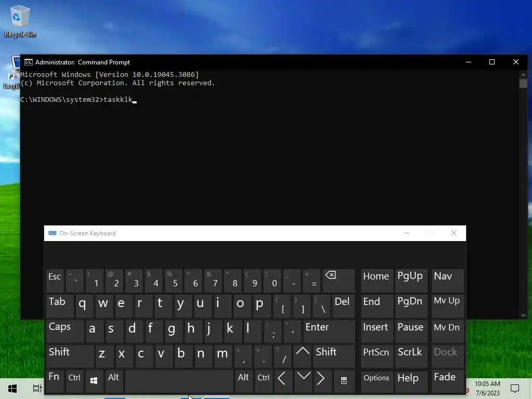
Task: Click the Mv Up key
Action: coord(447,305)
